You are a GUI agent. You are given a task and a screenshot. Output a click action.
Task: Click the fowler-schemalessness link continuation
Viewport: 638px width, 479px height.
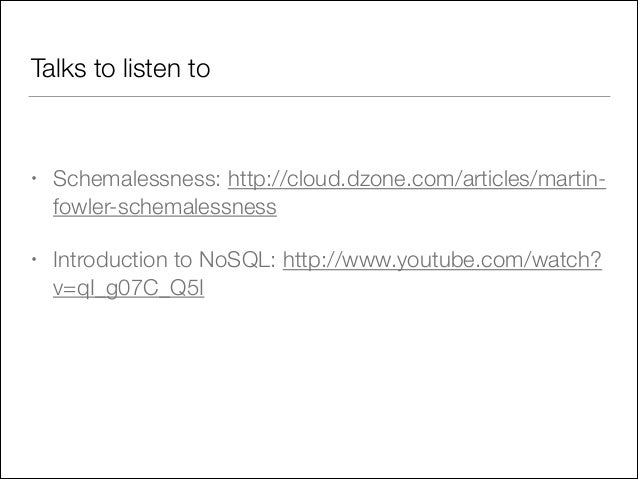[x=165, y=207]
